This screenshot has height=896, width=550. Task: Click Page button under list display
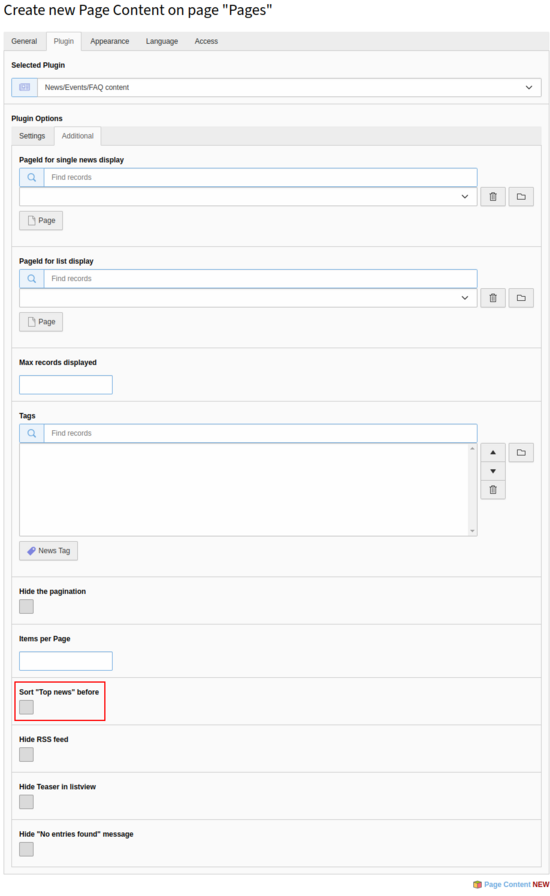[41, 322]
